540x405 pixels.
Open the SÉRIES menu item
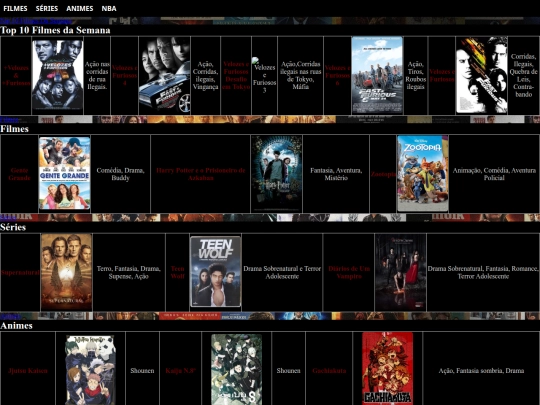[47, 8]
